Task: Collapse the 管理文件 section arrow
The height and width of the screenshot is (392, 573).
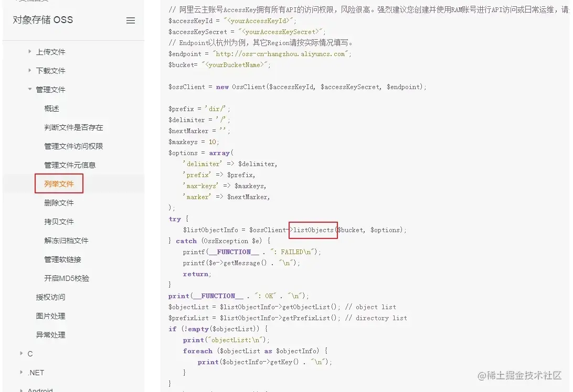Action: click(x=29, y=89)
